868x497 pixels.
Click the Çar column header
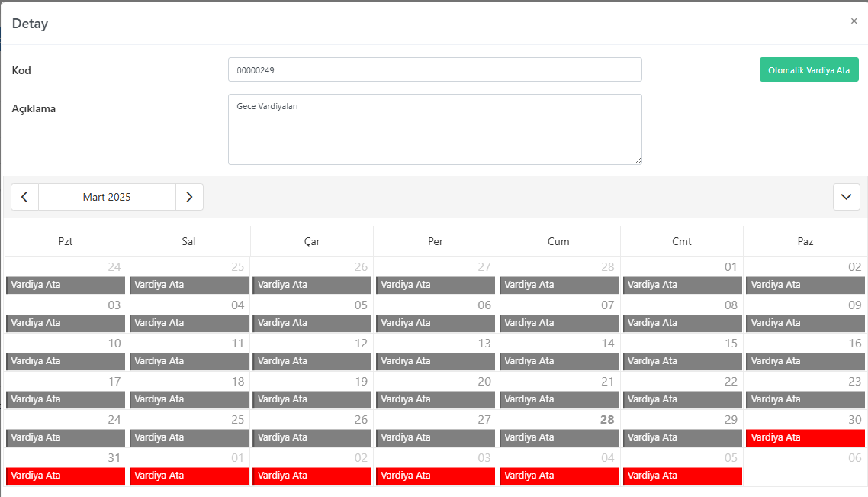312,241
